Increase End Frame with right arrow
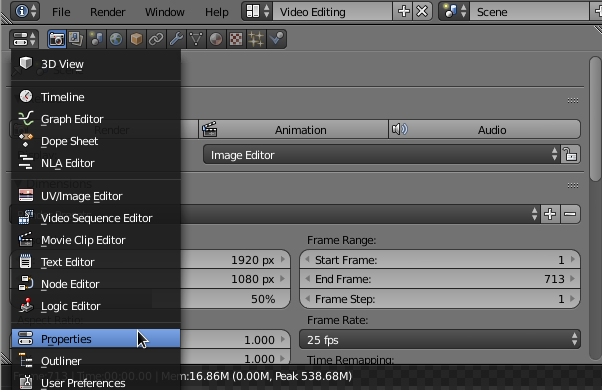 573,278
